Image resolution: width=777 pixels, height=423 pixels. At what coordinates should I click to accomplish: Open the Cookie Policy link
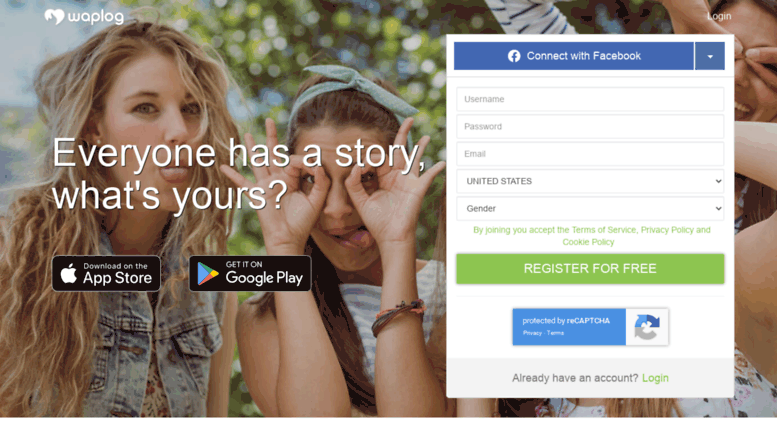(x=588, y=242)
